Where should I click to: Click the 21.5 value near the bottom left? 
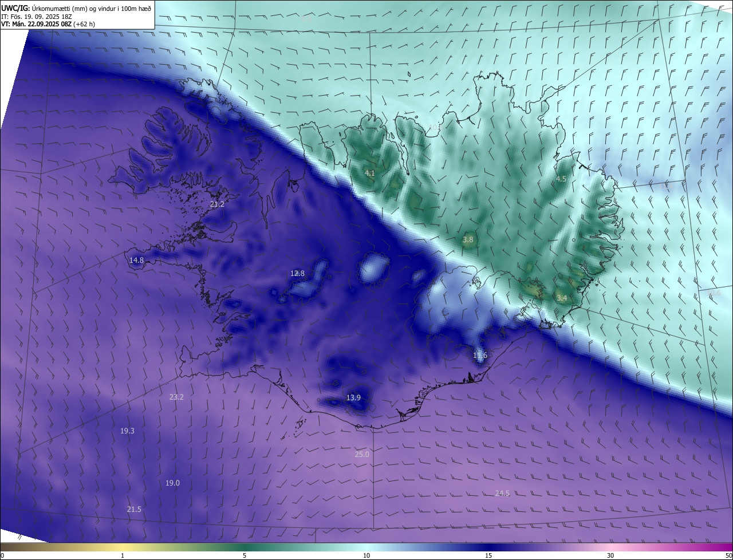(x=134, y=510)
